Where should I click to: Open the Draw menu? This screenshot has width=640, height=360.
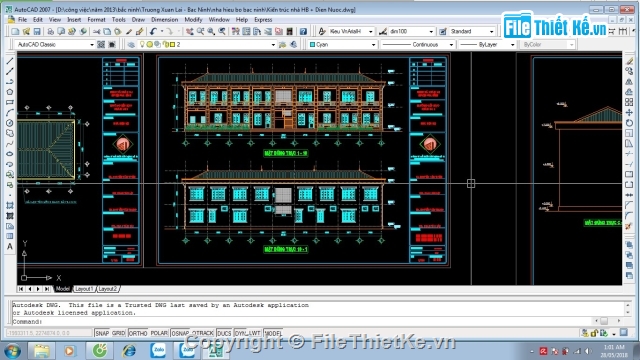[138, 20]
